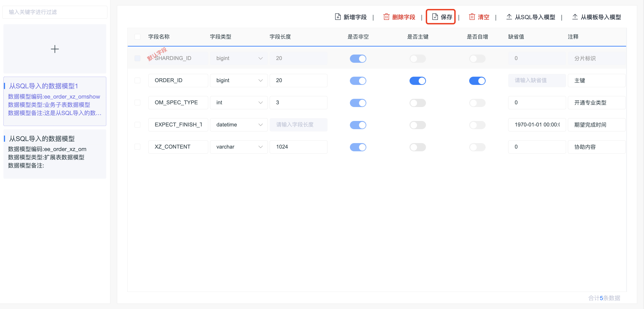This screenshot has width=644, height=309.
Task: Toggle primary key switch for ORDER_ID
Action: (x=418, y=81)
